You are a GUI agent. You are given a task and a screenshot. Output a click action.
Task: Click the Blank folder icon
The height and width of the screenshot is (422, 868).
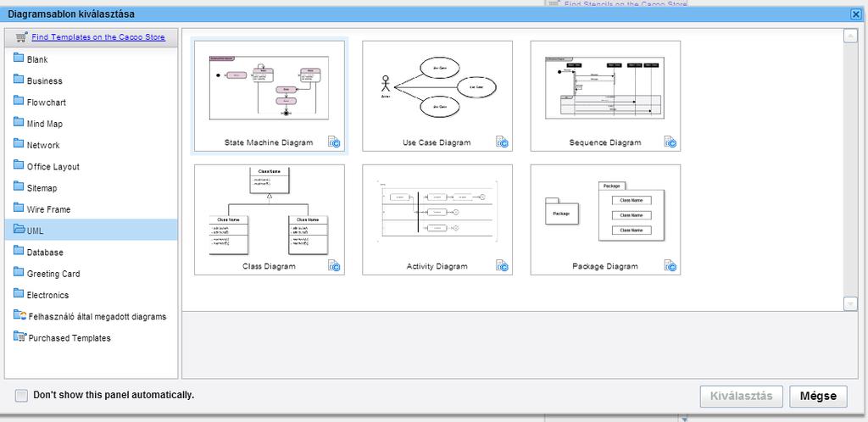(19, 58)
